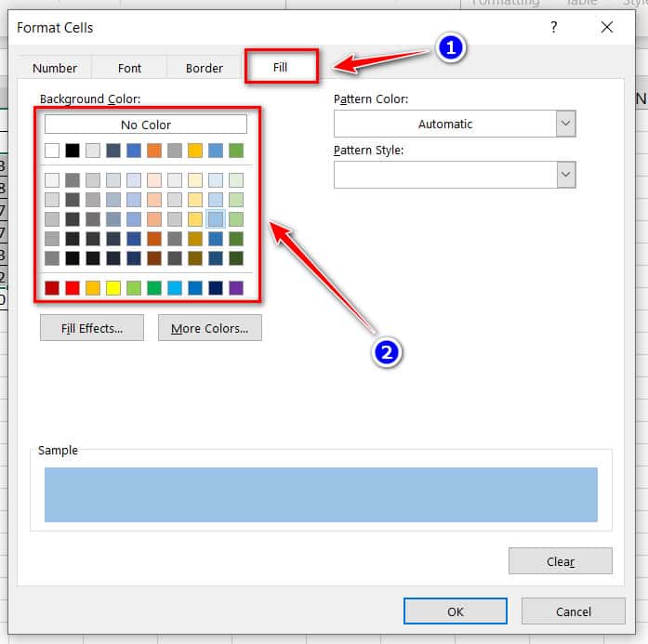This screenshot has height=644, width=648.
Task: Click the help question mark icon
Action: (x=554, y=27)
